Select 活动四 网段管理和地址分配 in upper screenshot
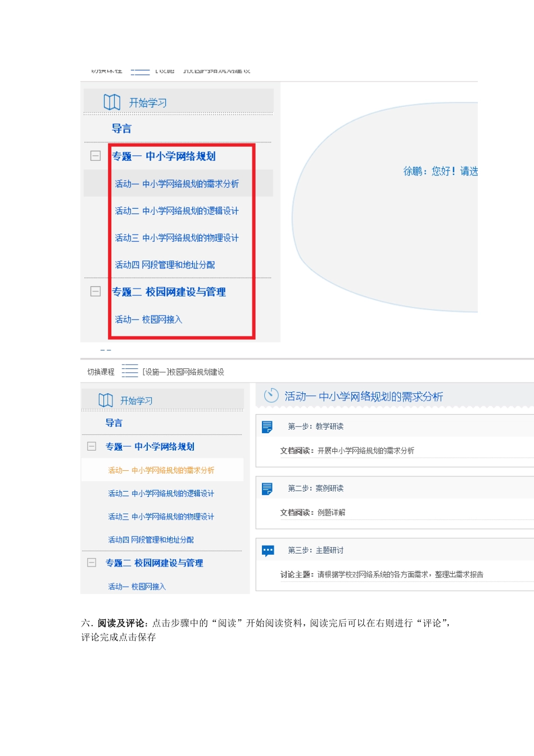 click(x=165, y=265)
